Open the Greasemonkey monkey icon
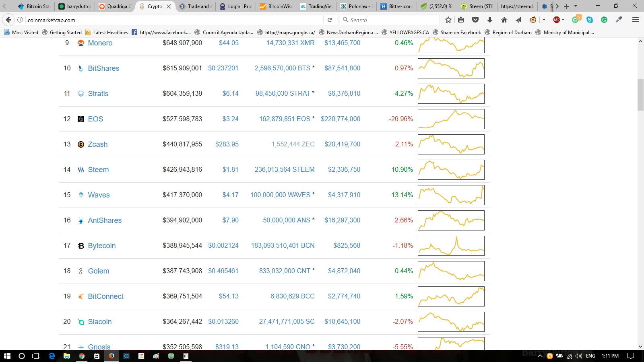This screenshot has height=362, width=644. (533, 20)
